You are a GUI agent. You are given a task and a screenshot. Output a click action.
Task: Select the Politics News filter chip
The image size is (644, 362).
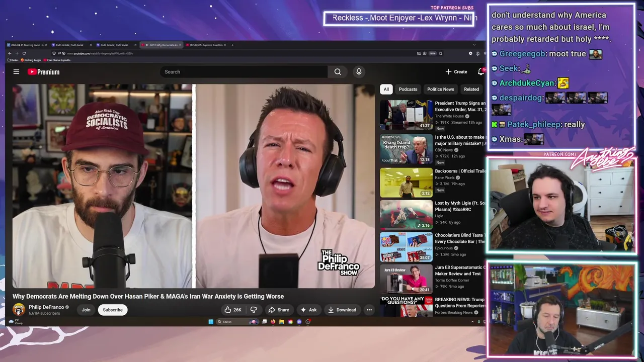tap(441, 89)
